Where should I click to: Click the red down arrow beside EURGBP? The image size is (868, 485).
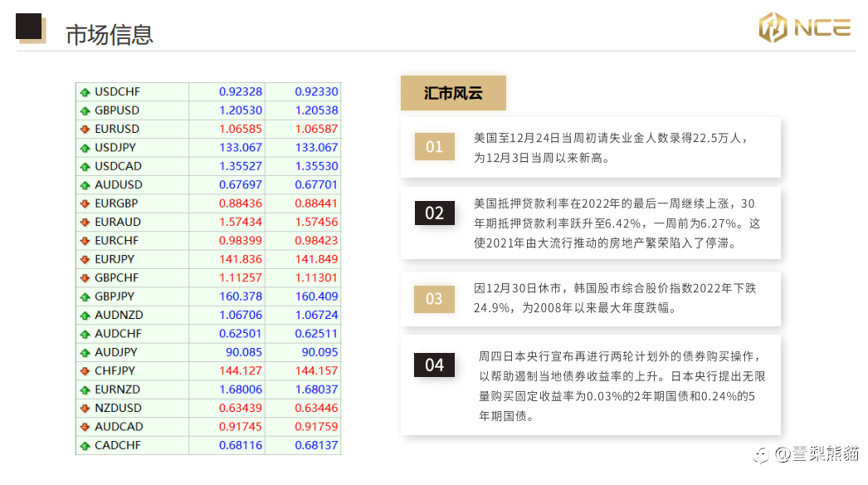pyautogui.click(x=85, y=204)
